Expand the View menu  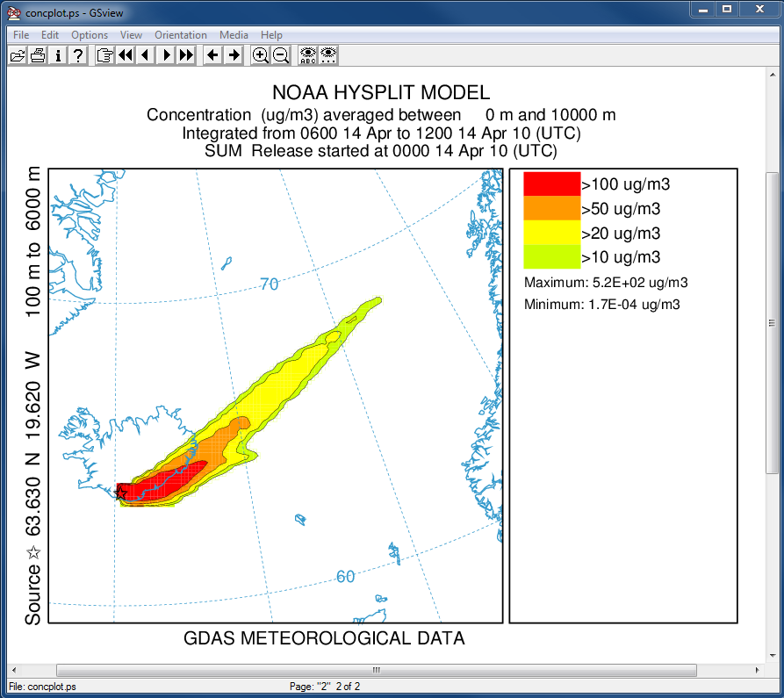(x=131, y=35)
